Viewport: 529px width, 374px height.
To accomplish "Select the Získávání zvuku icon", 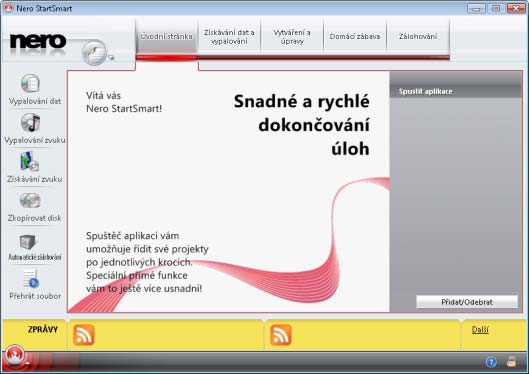I will [x=30, y=162].
